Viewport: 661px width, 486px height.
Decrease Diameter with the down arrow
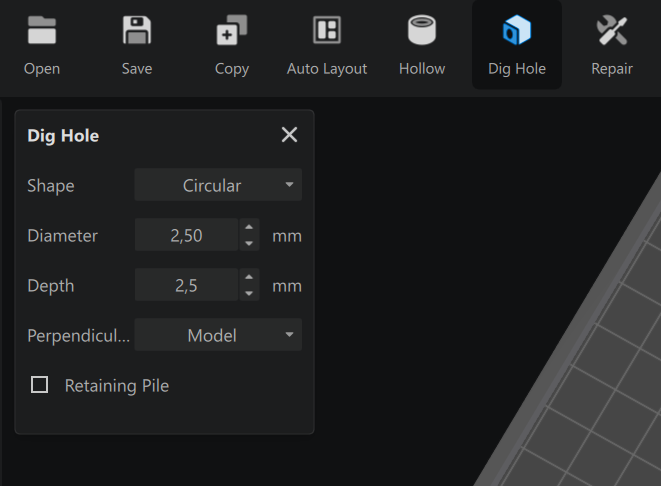click(x=249, y=243)
